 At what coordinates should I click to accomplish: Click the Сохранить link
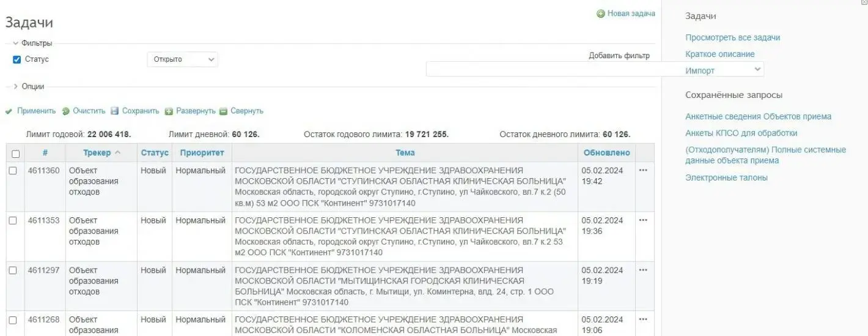(141, 111)
